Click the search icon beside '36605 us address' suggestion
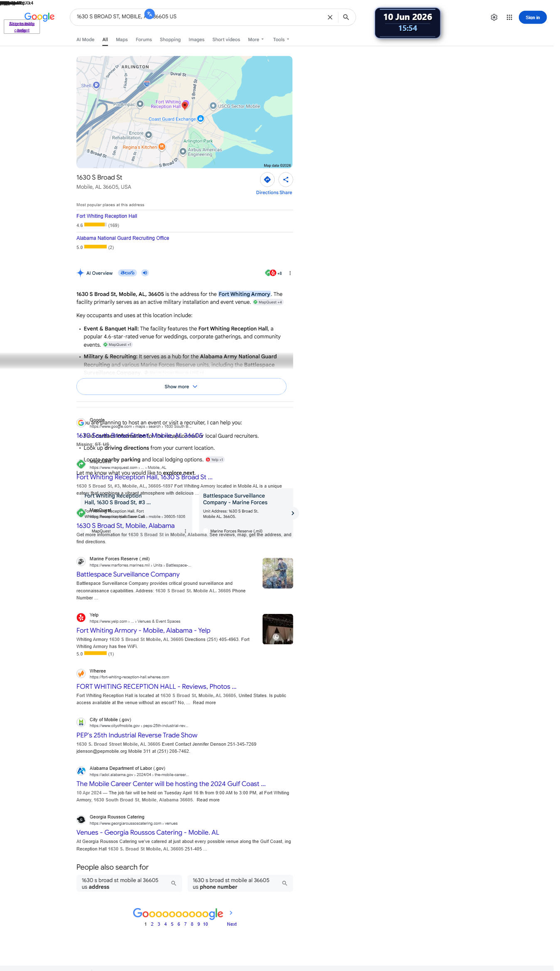 174,883
